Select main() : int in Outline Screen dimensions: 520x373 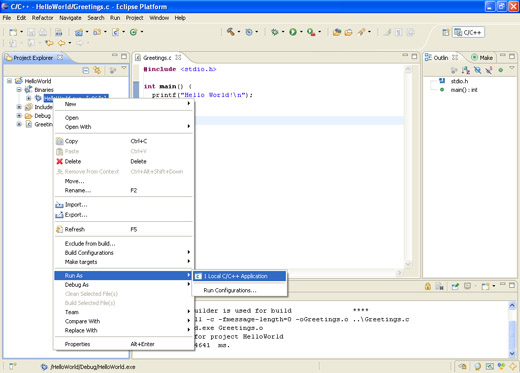click(x=464, y=90)
